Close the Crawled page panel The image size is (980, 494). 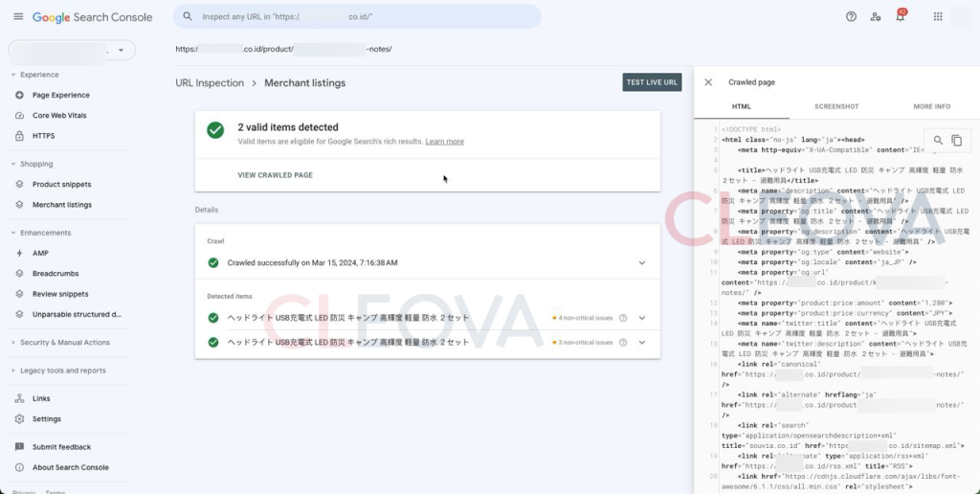click(x=708, y=82)
